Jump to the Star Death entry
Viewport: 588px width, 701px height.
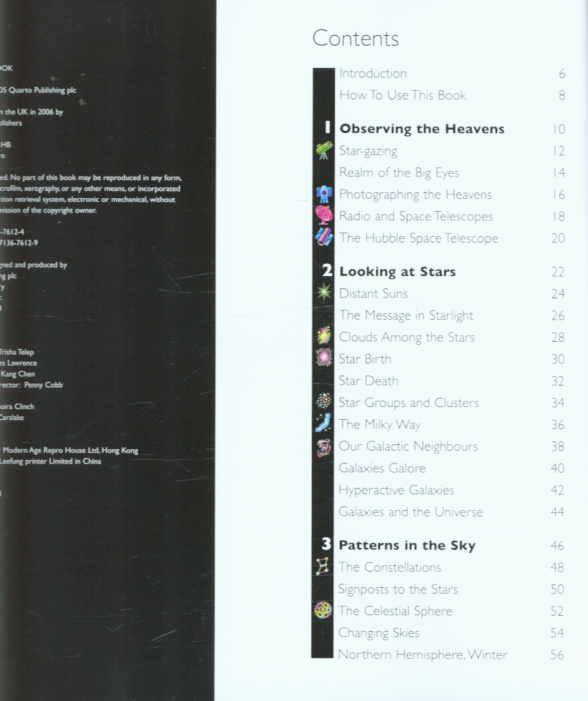point(368,381)
